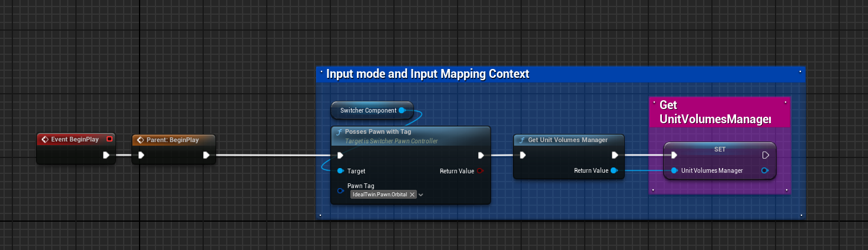The width and height of the screenshot is (868, 250).
Task: Click the red delegate pin on Event BeginPlay
Action: [110, 139]
